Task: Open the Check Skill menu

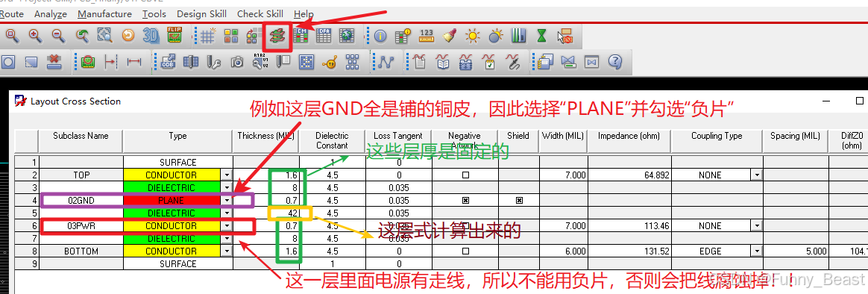Action: (x=260, y=14)
